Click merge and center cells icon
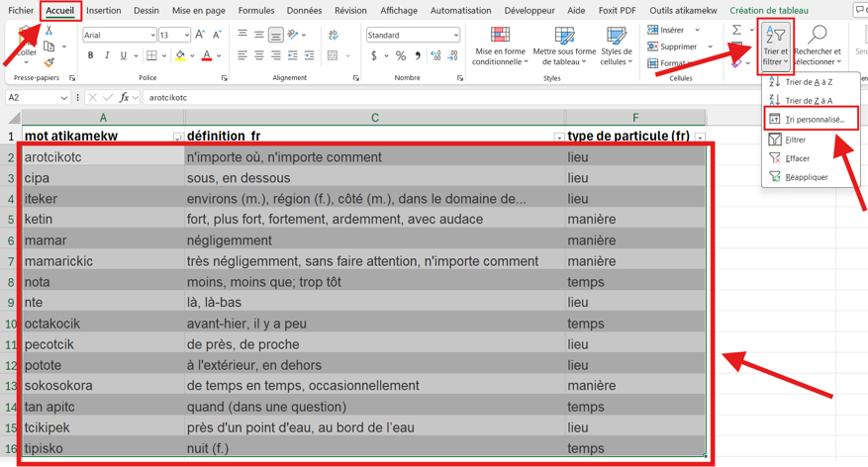 tap(333, 55)
